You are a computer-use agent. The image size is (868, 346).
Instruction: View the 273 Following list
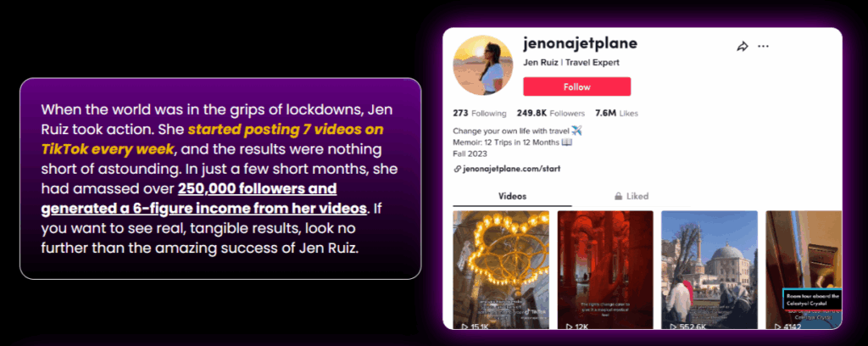[480, 114]
